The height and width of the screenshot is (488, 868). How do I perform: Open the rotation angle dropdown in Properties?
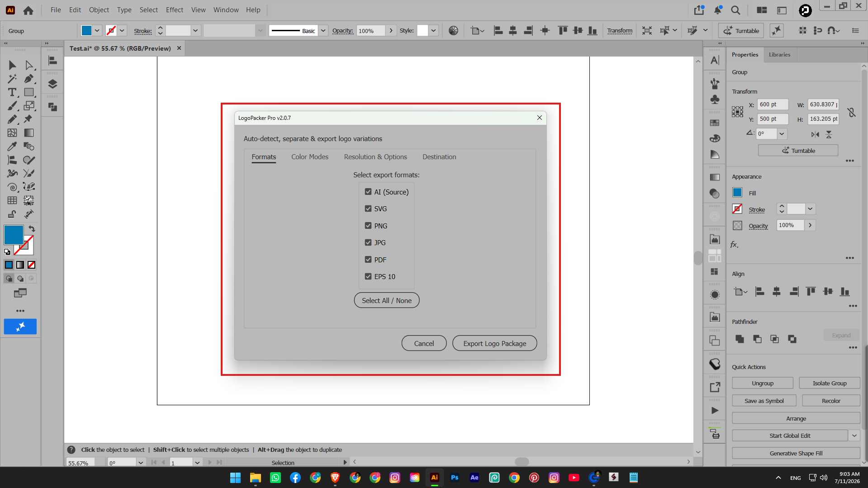tap(782, 133)
